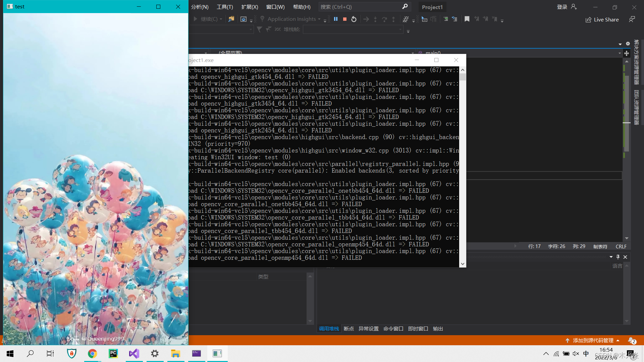Click the Step Out debug icon
Screen dimensions: 644x362
(x=393, y=19)
